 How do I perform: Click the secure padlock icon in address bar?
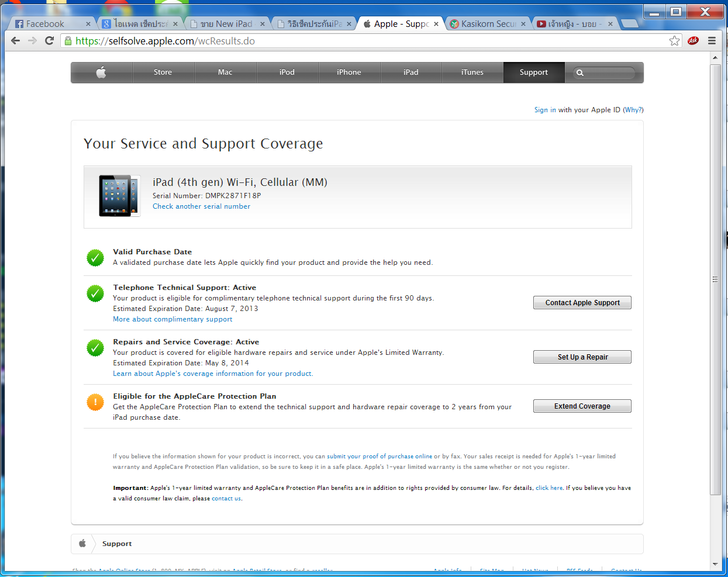pos(68,41)
